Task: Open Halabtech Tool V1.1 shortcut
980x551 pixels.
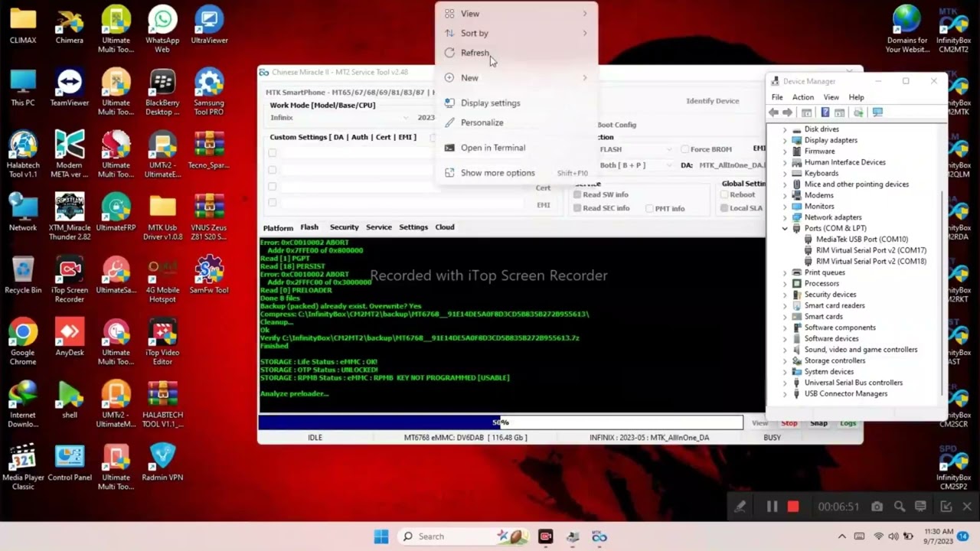Action: click(x=23, y=155)
